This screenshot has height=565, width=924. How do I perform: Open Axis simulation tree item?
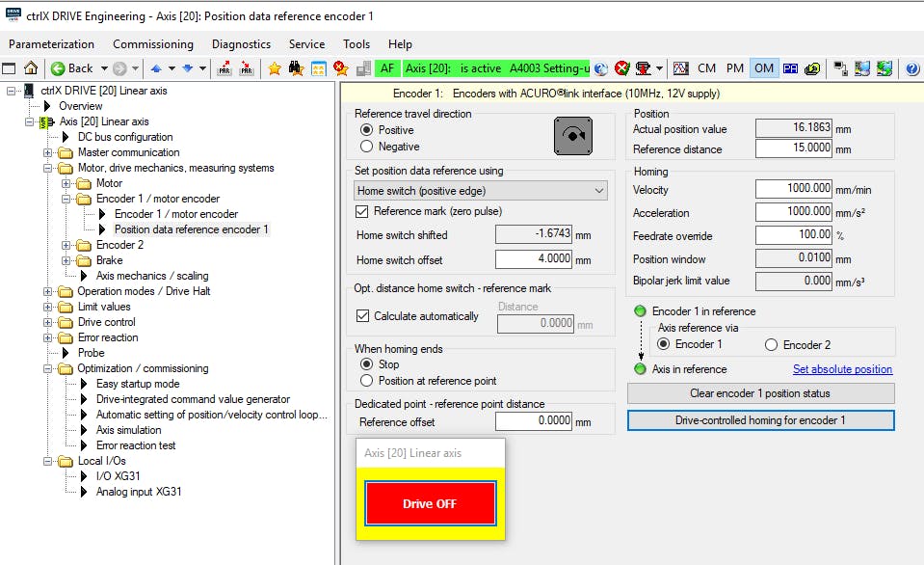click(128, 430)
